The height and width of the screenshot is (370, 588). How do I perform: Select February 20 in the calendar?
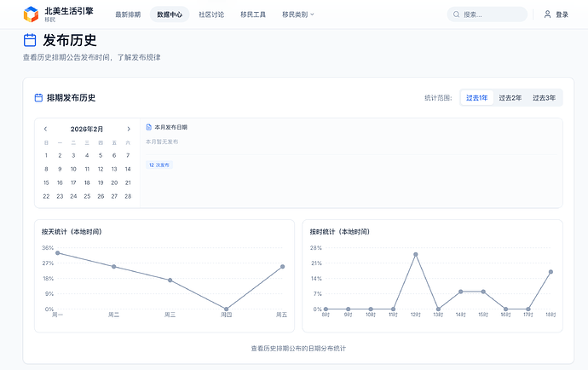coord(114,182)
